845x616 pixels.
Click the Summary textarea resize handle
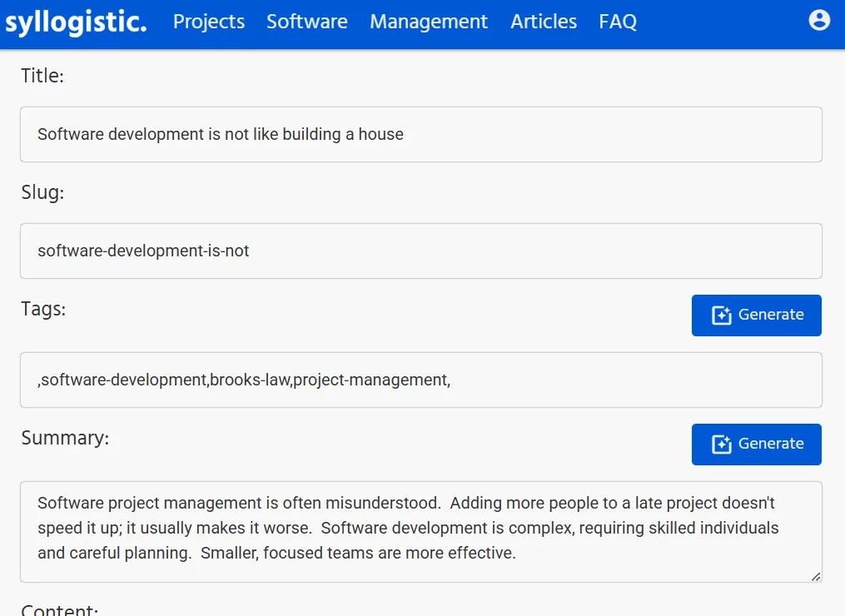816,577
